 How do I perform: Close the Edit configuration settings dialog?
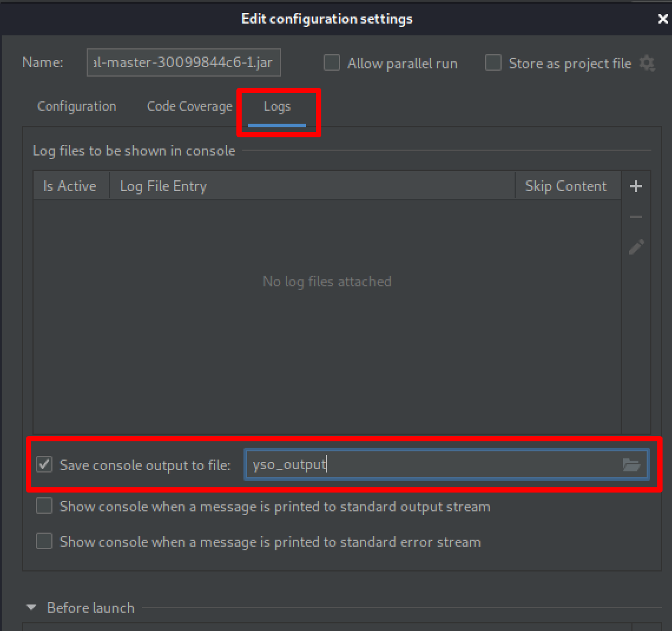click(663, 18)
